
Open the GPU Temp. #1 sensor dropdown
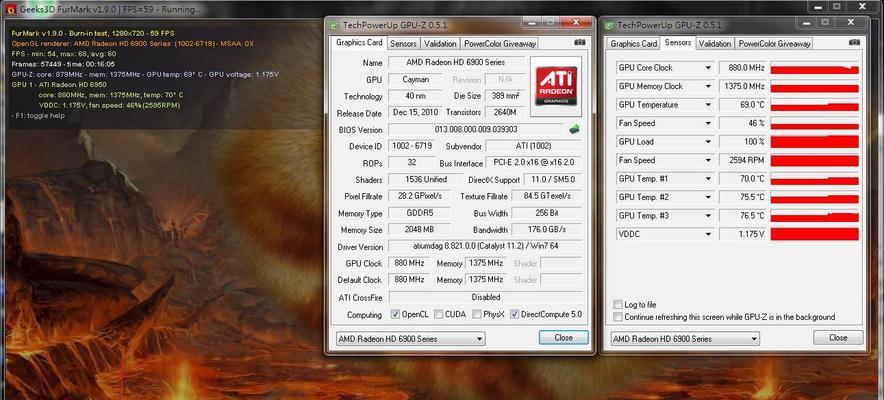pyautogui.click(x=709, y=179)
